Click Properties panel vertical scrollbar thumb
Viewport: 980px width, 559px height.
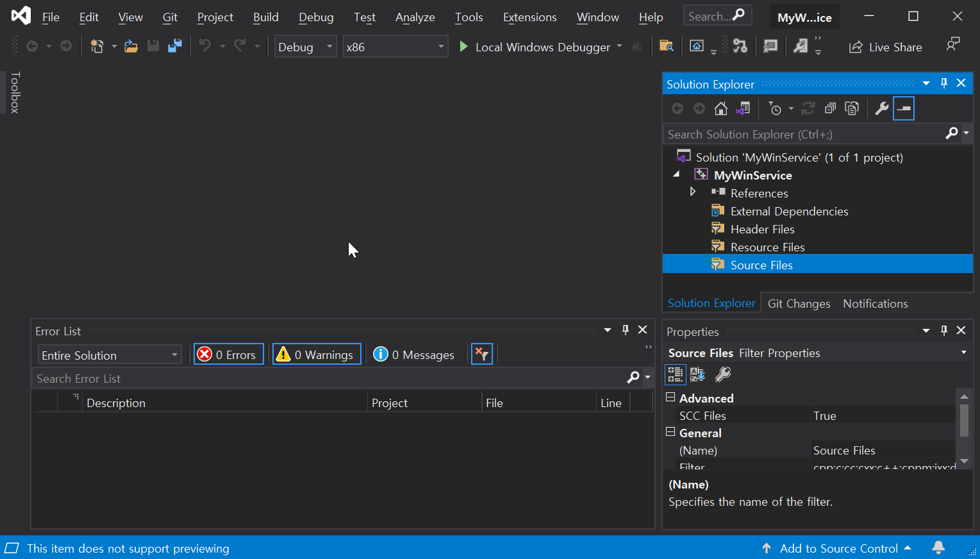click(x=964, y=420)
